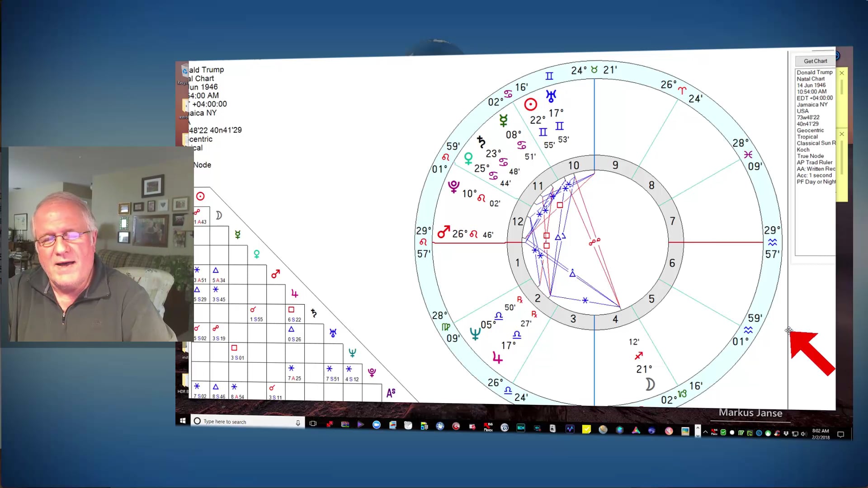Open the speaker app icon on taskbar
868x488 pixels.
click(552, 428)
